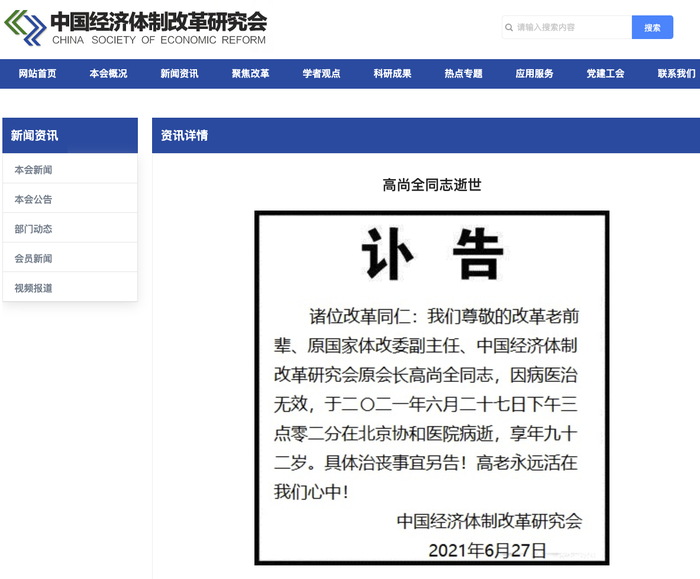Click the China Society of Economic Reform logo

tap(136, 28)
